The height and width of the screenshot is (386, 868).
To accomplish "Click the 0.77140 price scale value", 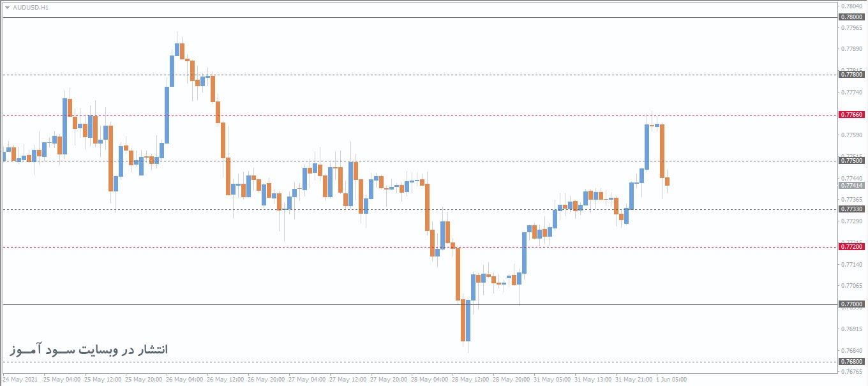I will pyautogui.click(x=853, y=264).
